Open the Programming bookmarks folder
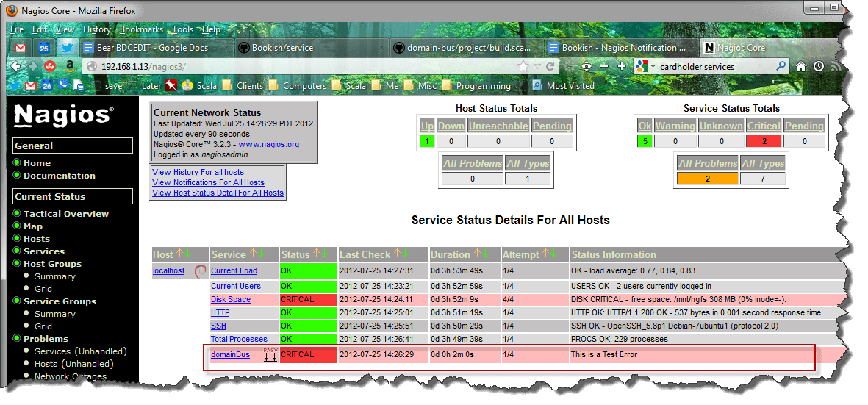 pyautogui.click(x=476, y=86)
